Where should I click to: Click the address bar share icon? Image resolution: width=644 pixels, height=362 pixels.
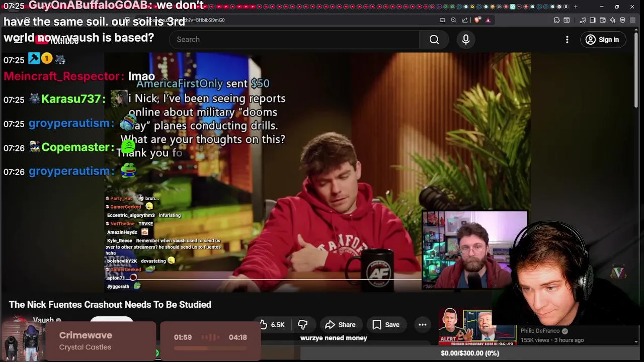click(465, 20)
